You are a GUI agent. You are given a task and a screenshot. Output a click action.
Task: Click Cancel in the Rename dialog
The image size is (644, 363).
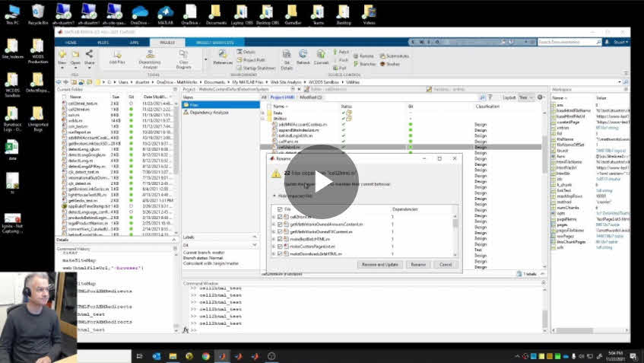[444, 264]
